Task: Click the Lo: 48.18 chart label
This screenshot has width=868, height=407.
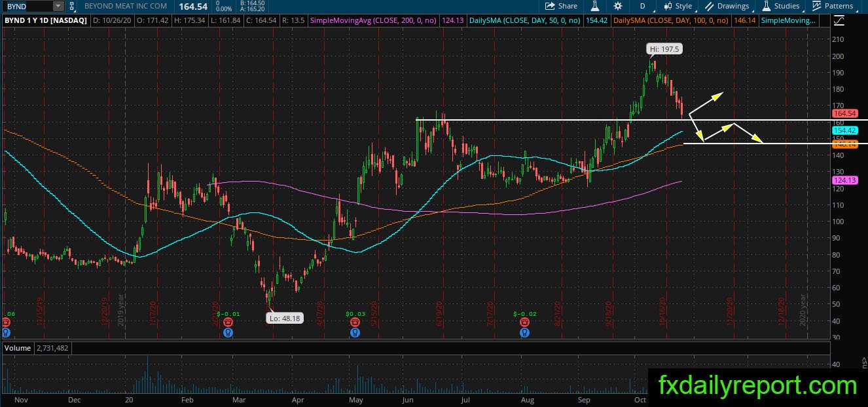Action: point(285,318)
